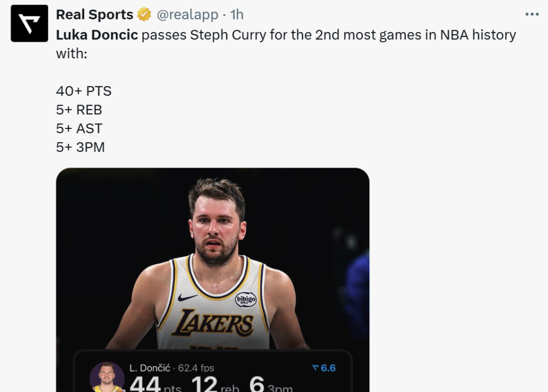Click the "5+ 3PM" line
548x392 pixels.
80,147
